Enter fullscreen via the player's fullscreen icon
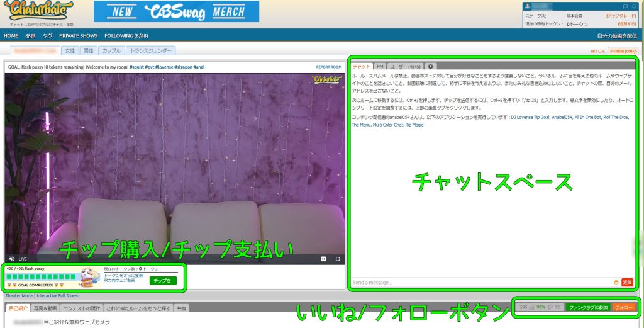 tap(338, 259)
